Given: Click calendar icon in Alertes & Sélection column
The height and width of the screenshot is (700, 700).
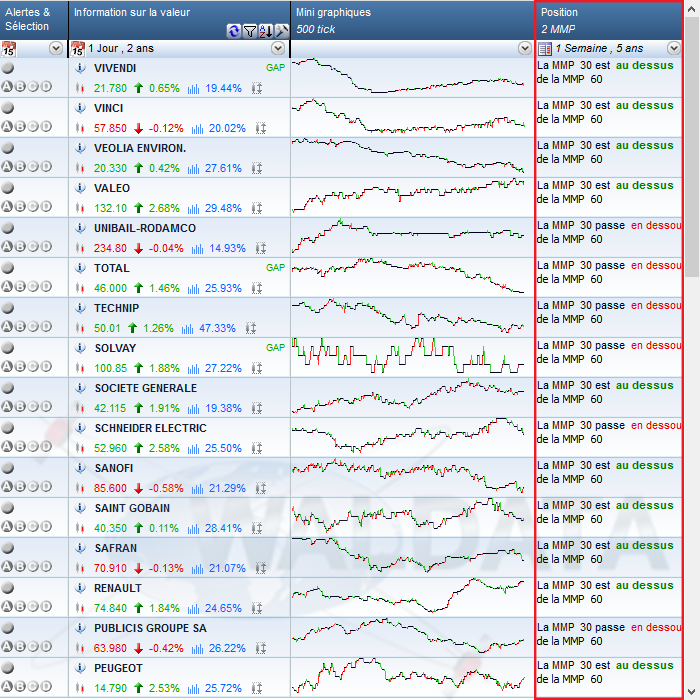Looking at the screenshot, I should pos(8,48).
